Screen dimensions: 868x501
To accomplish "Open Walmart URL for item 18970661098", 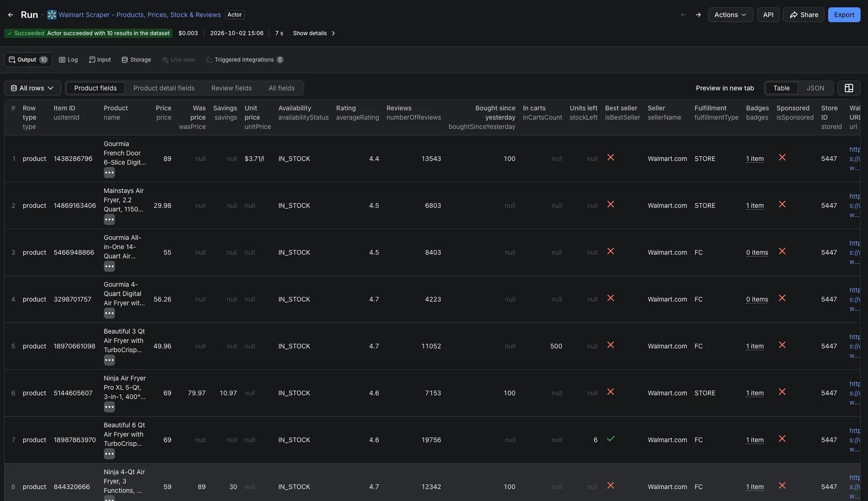I will [854, 346].
